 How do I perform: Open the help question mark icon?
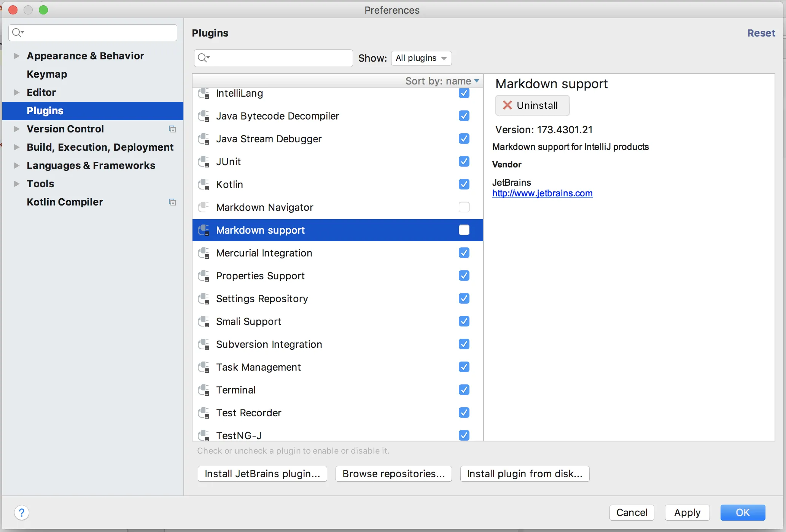point(22,513)
